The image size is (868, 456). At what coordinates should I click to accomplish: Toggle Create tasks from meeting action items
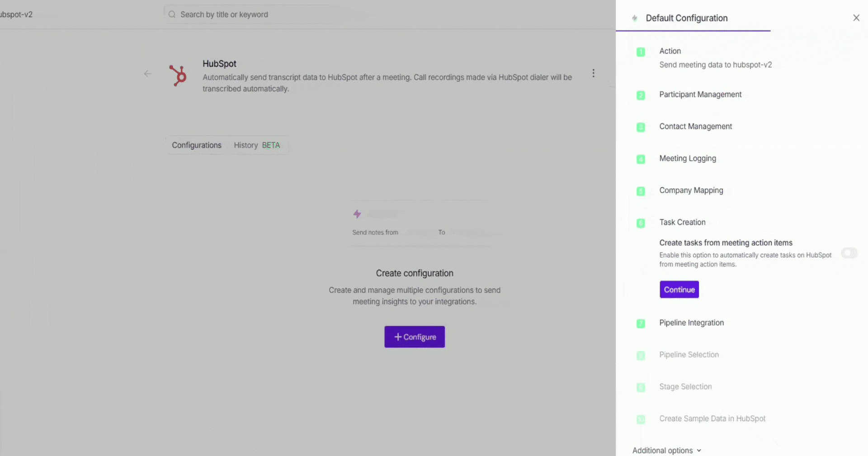[849, 253]
